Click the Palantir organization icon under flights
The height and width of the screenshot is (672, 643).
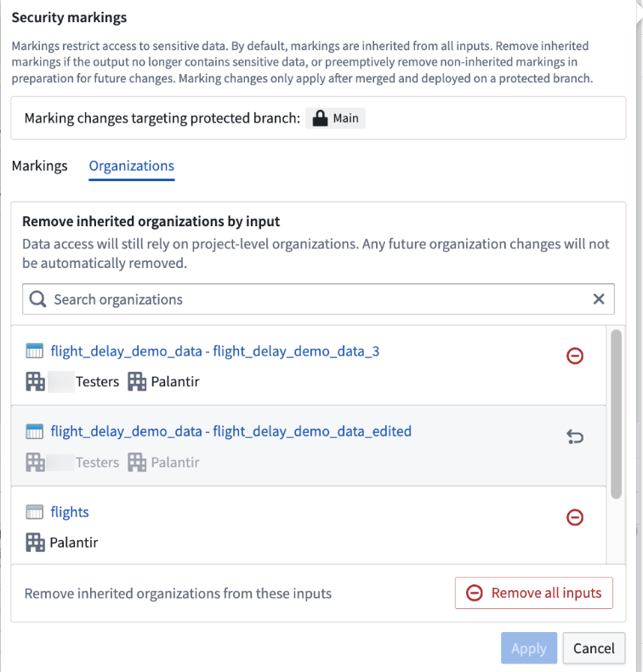coord(35,542)
